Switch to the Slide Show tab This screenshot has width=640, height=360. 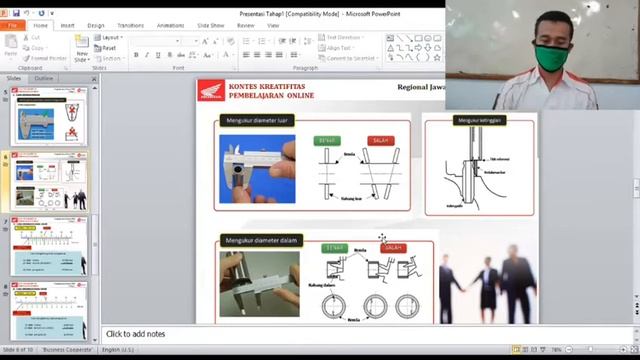[x=211, y=25]
